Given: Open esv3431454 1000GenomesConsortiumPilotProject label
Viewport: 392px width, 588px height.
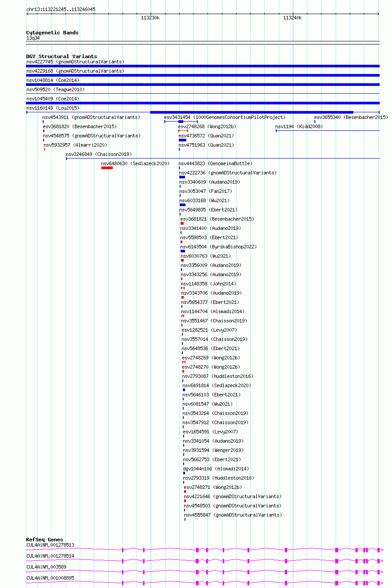Looking at the screenshot, I should coord(225,117).
